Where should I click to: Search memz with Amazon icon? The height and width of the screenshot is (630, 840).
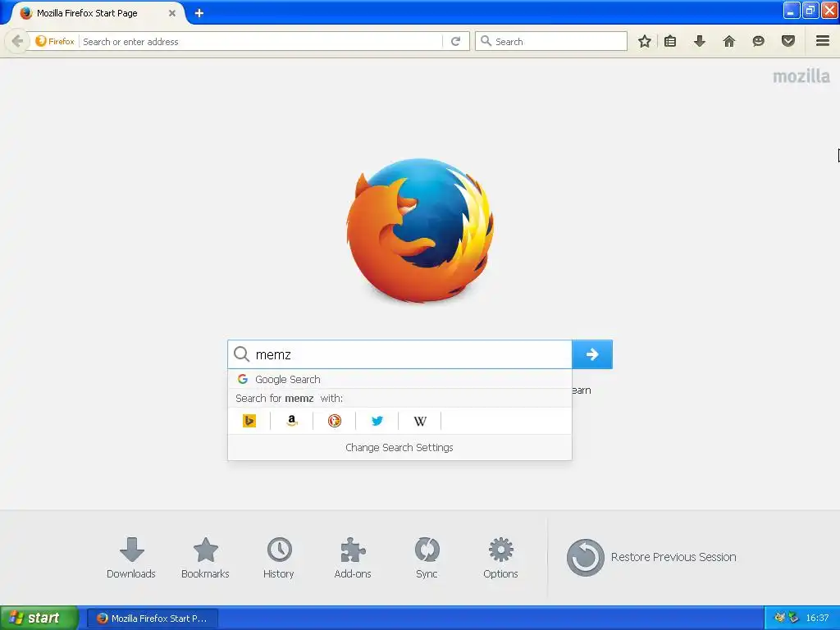pos(291,421)
